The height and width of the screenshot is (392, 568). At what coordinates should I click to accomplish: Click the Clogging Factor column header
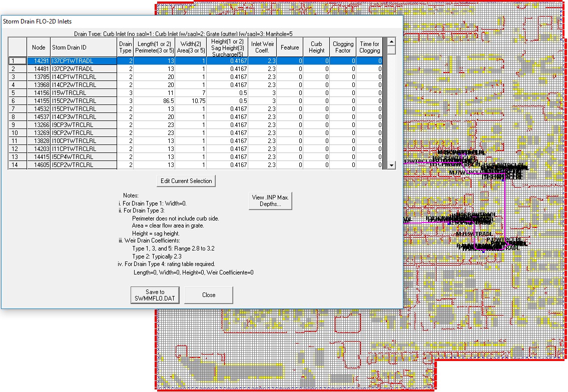pyautogui.click(x=343, y=47)
